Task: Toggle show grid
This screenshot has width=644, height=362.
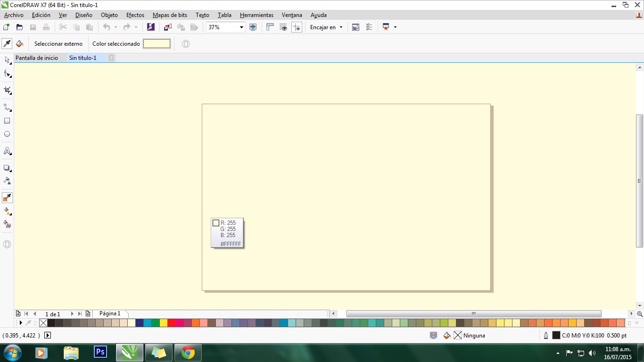Action: [x=283, y=27]
